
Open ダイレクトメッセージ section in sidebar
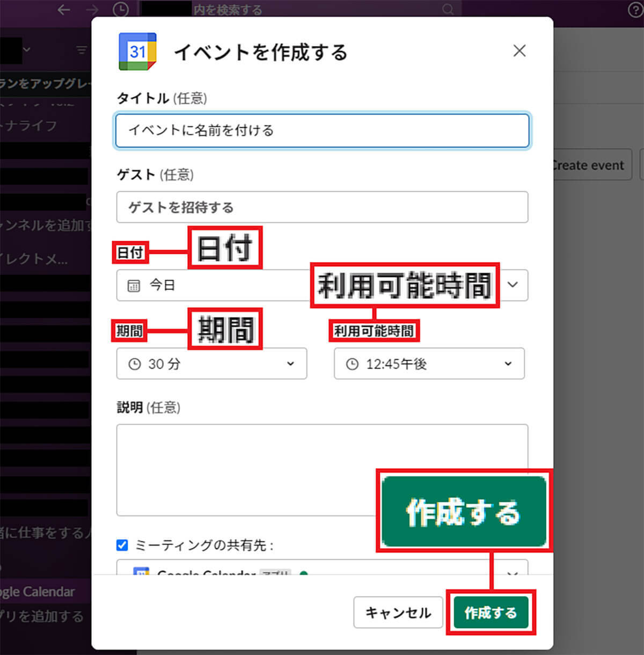click(x=34, y=259)
